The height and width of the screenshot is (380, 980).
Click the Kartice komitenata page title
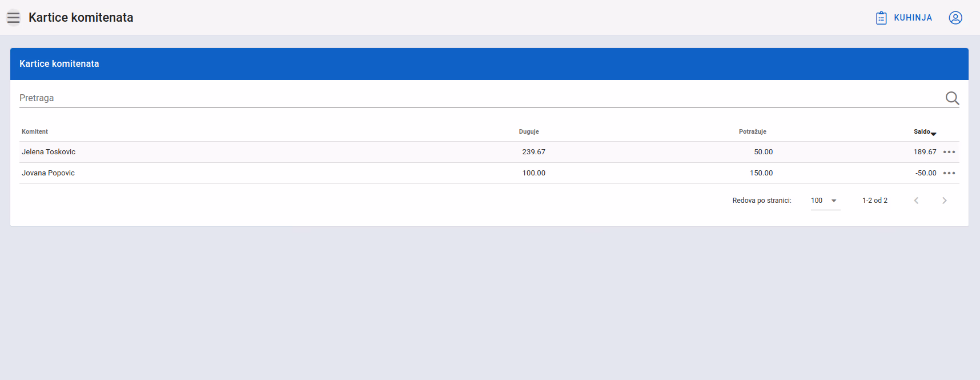[x=81, y=18]
